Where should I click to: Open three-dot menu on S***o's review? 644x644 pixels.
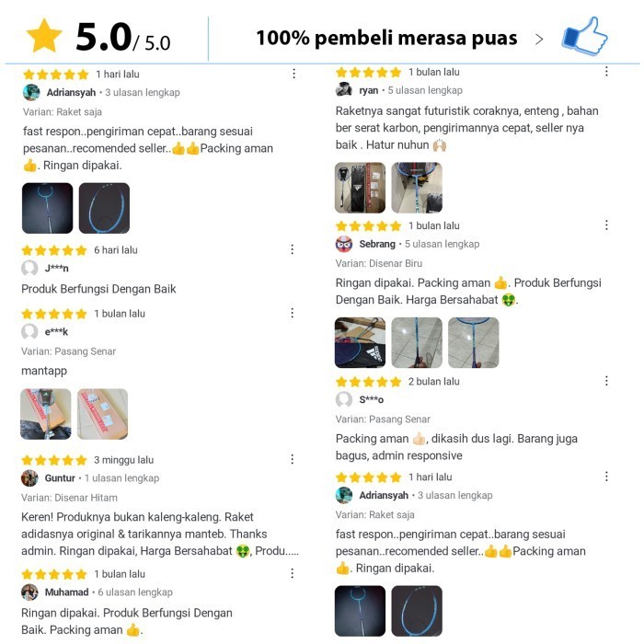click(606, 381)
